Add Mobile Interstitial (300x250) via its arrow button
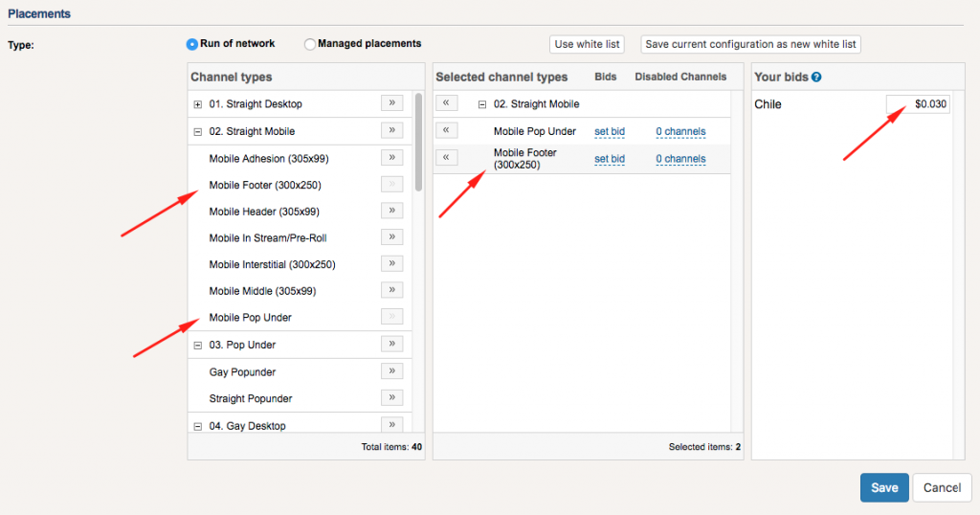The height and width of the screenshot is (515, 980). point(391,263)
